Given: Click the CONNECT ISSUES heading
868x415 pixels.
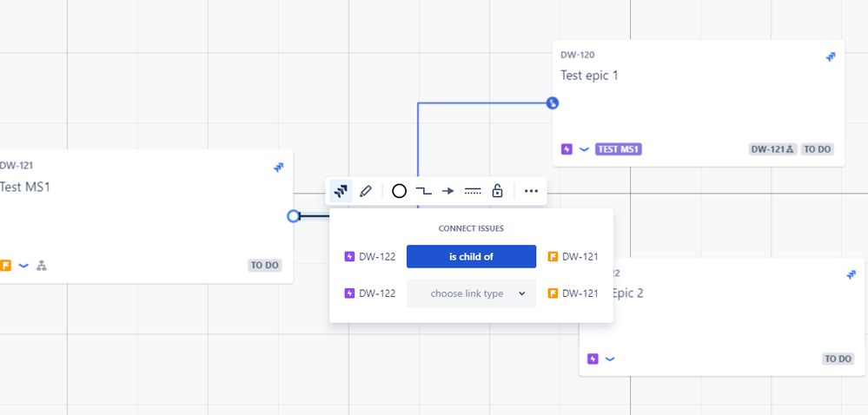Looking at the screenshot, I should (471, 228).
